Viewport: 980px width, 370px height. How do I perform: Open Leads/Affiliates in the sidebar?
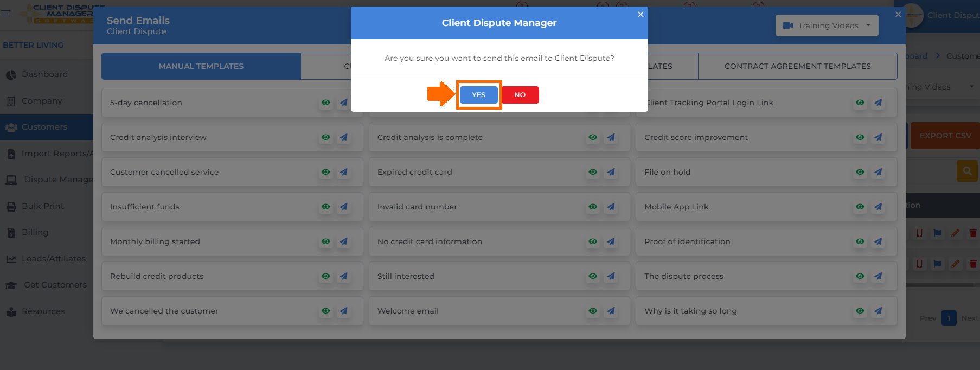[47, 259]
